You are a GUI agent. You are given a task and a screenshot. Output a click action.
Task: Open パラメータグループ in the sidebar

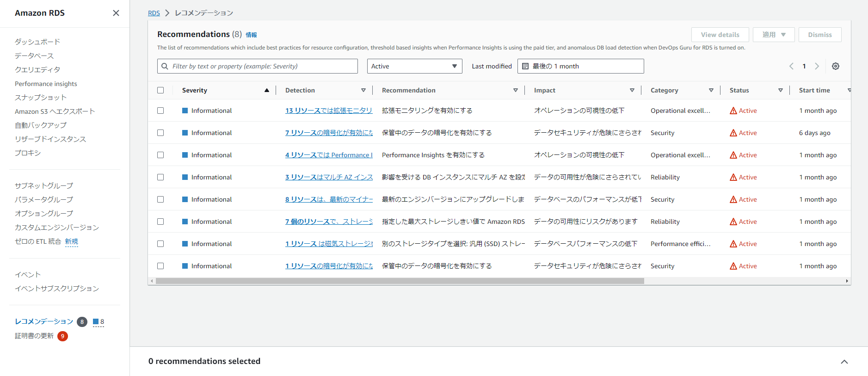click(44, 199)
